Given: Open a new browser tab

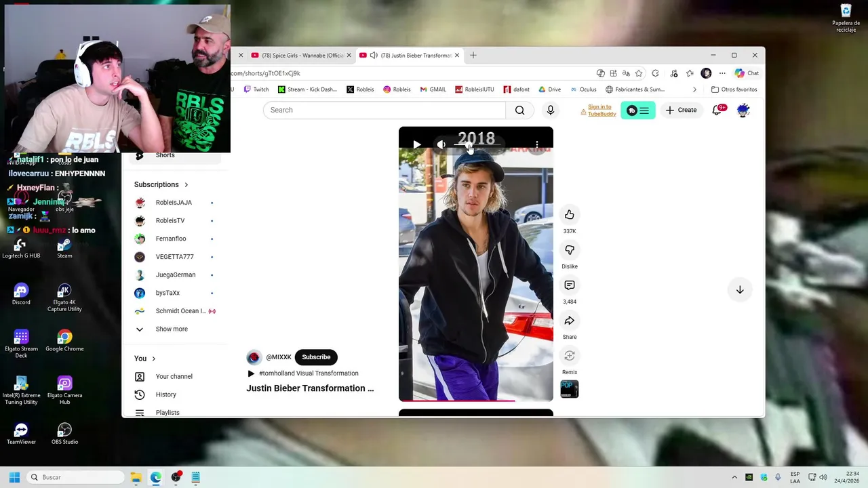Looking at the screenshot, I should pos(473,56).
